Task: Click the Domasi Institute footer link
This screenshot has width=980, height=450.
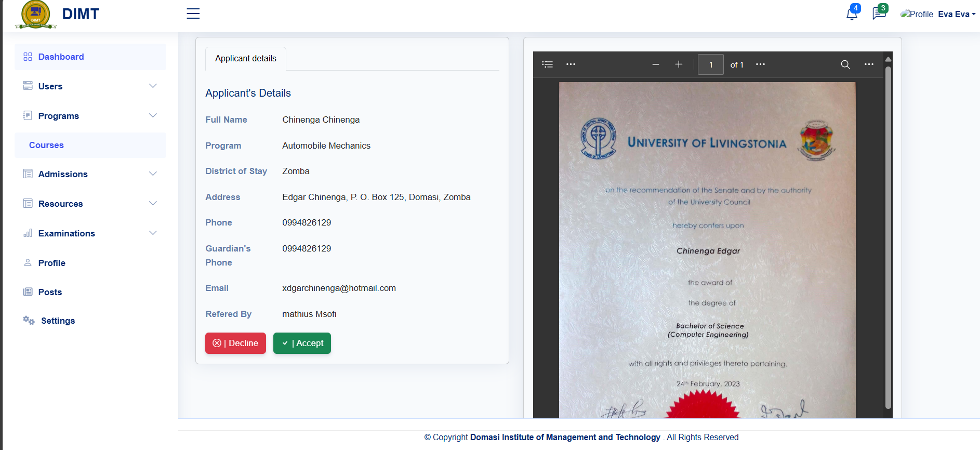Action: click(565, 437)
